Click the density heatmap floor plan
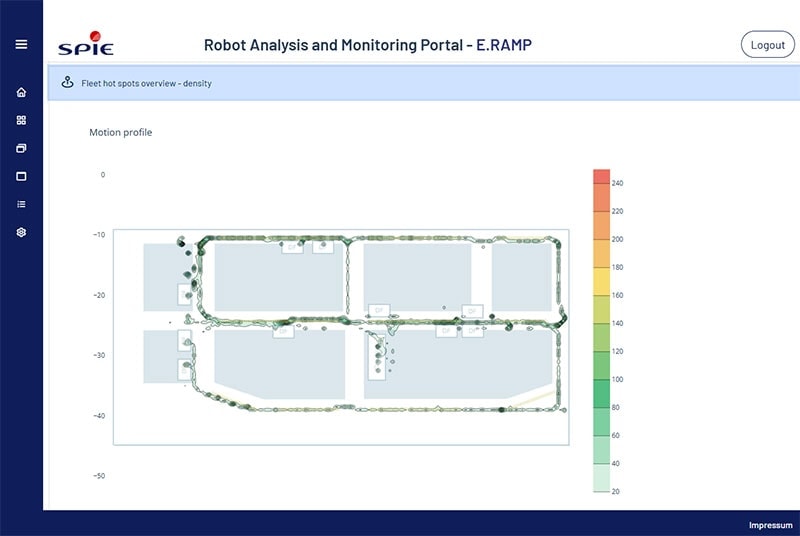 (x=341, y=337)
